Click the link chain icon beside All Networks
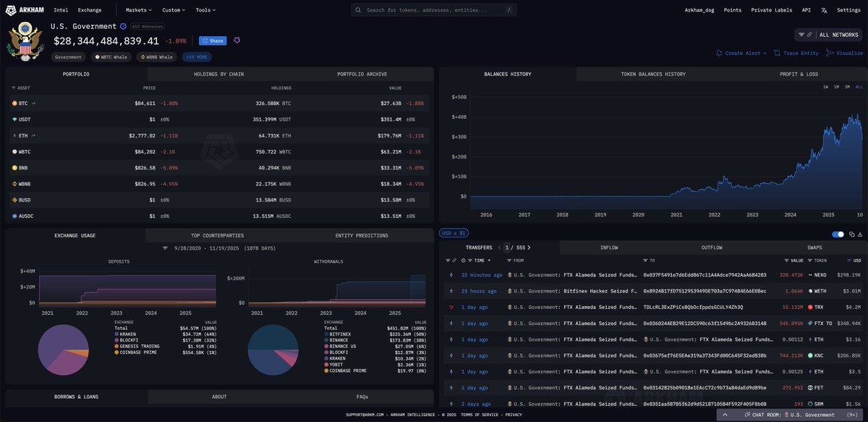 pyautogui.click(x=809, y=34)
